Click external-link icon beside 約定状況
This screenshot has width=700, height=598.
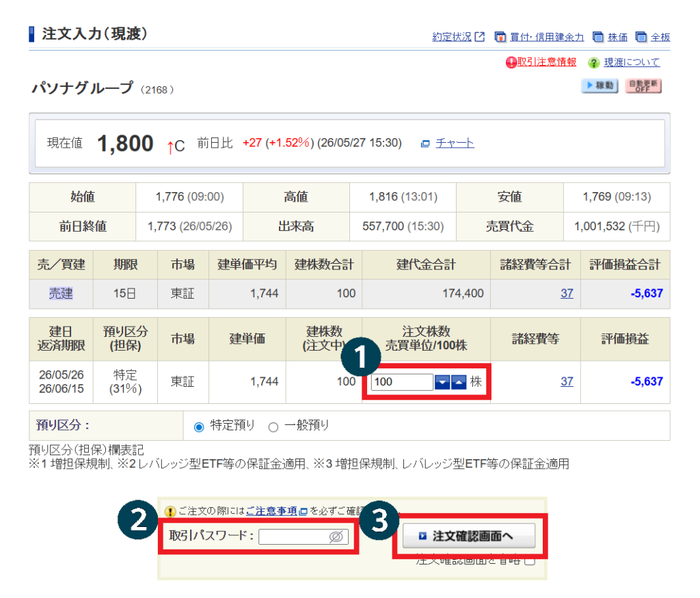pyautogui.click(x=479, y=37)
